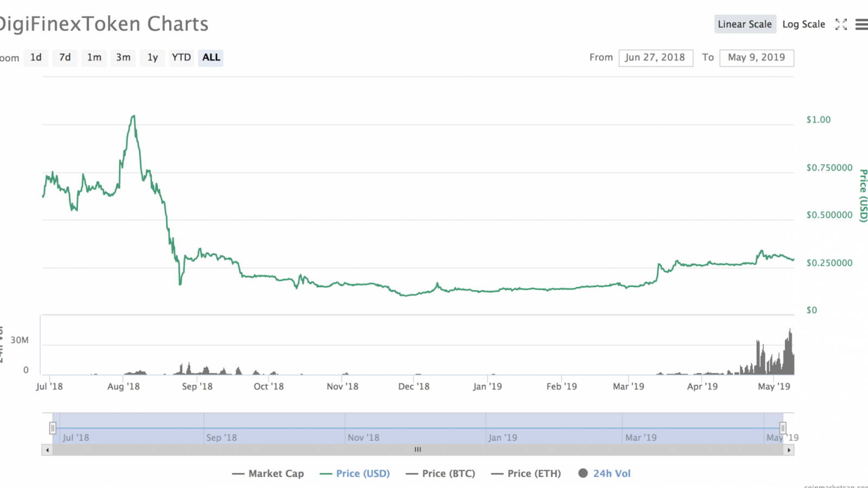
Task: Click the Sep '18 navigator label
Action: tap(221, 438)
